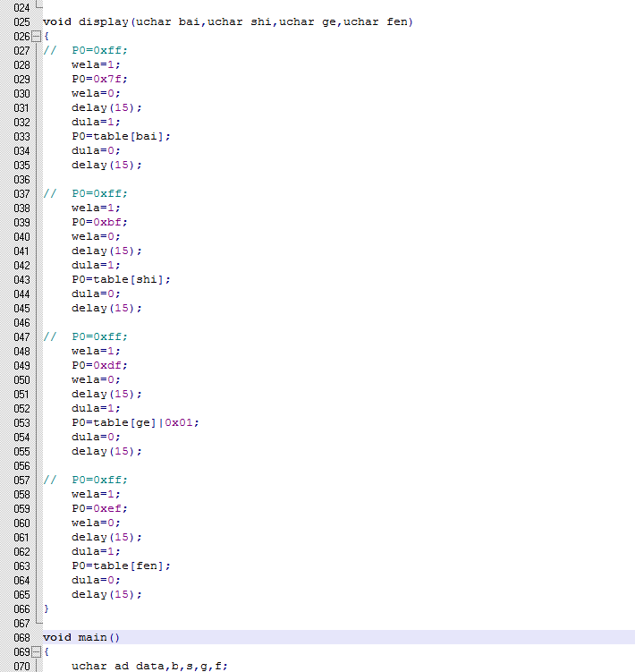635x672 pixels.
Task: Click wela=1; on line 028
Action: (x=96, y=64)
